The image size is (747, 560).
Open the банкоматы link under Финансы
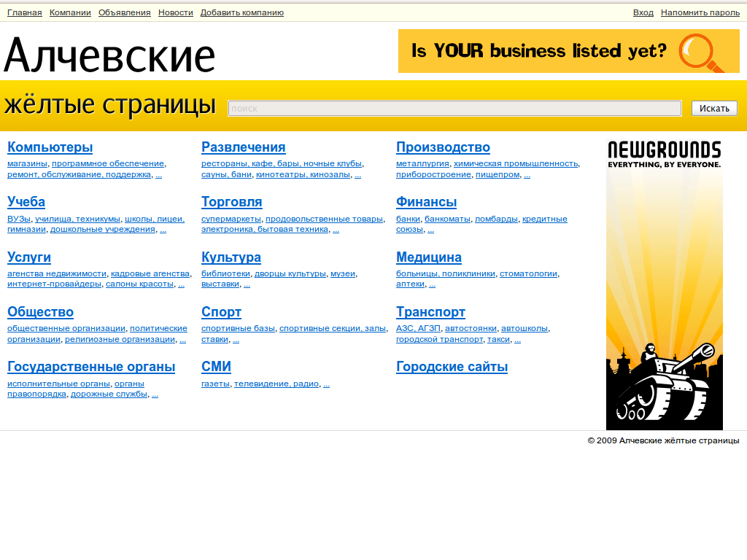[x=446, y=218]
